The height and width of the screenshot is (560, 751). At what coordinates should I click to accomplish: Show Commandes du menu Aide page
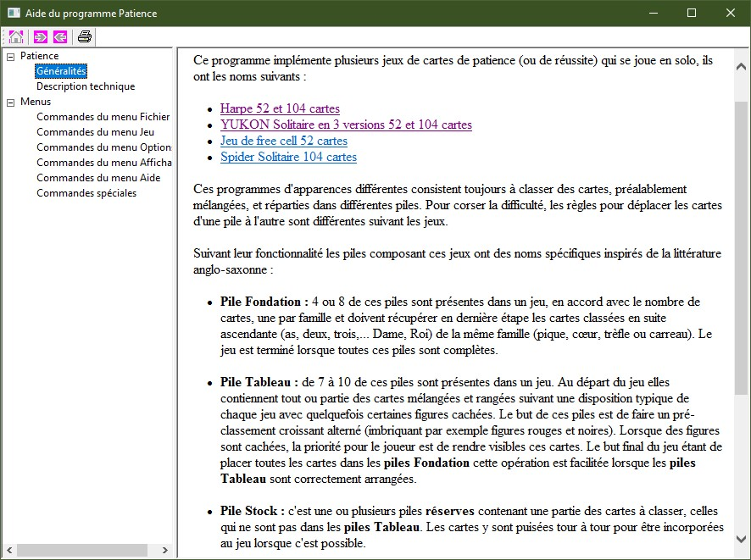point(98,178)
